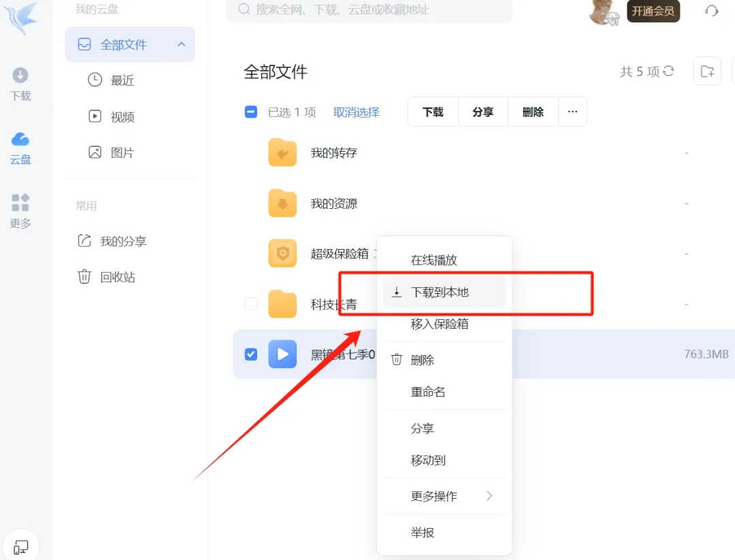Screen dimensions: 735x560
Task: Tick the 科技长青 folder checkbox
Action: tap(251, 304)
